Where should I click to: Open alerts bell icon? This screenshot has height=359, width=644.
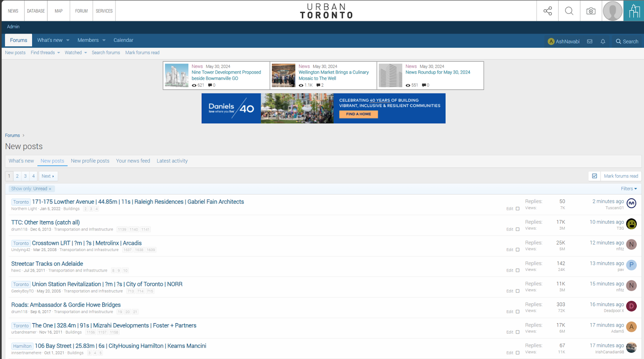(603, 42)
